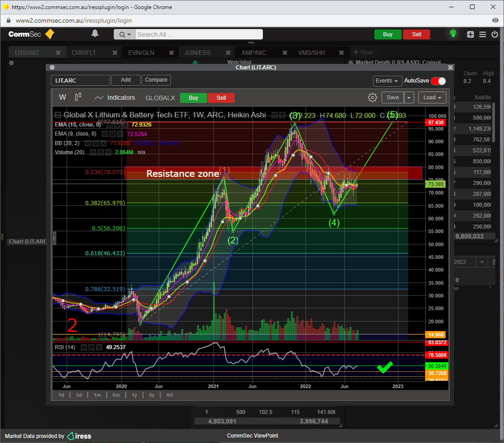504x443 pixels.
Task: Open the search type dropdown arrow
Action: coord(126,34)
